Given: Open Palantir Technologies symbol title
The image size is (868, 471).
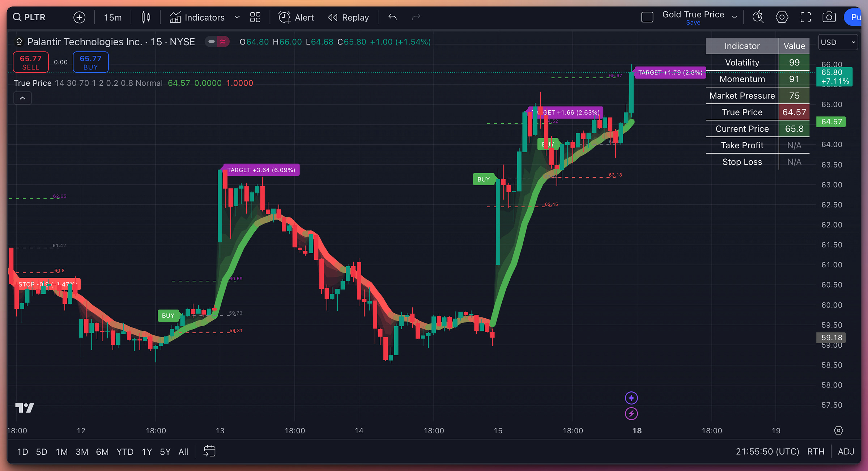Looking at the screenshot, I should pyautogui.click(x=111, y=42).
